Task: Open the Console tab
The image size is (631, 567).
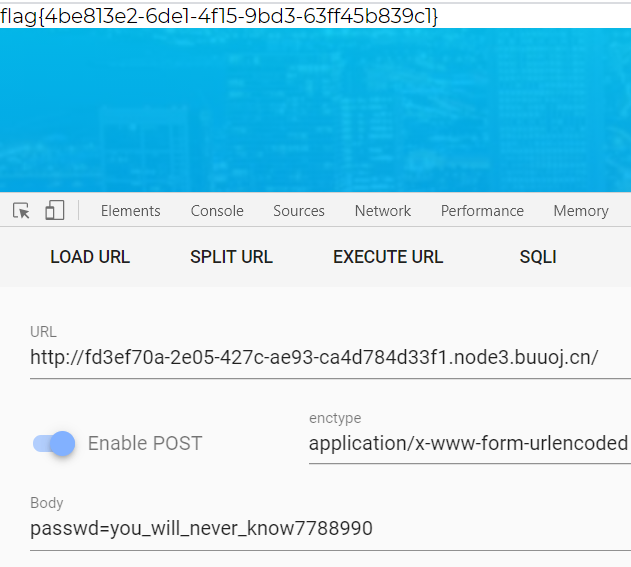Action: (217, 211)
